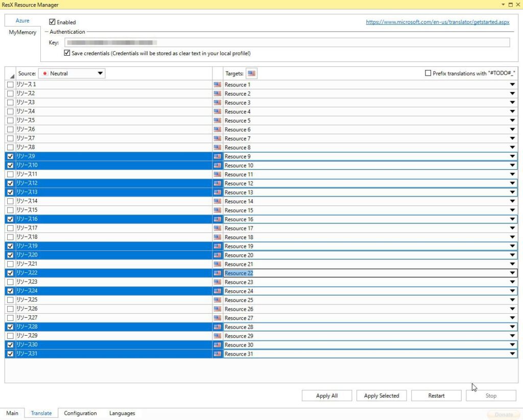The height and width of the screenshot is (420, 523).
Task: Switch to the MyMemory translator tab
Action: pyautogui.click(x=22, y=32)
